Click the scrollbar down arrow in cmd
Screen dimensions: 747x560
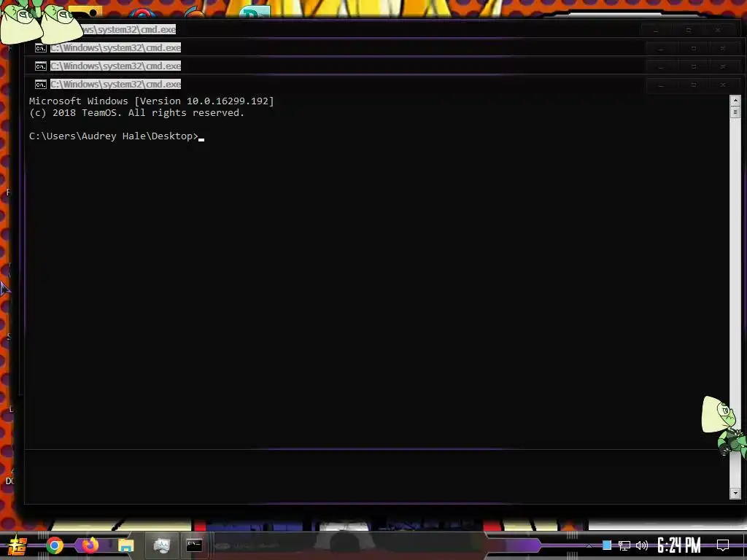tap(735, 494)
